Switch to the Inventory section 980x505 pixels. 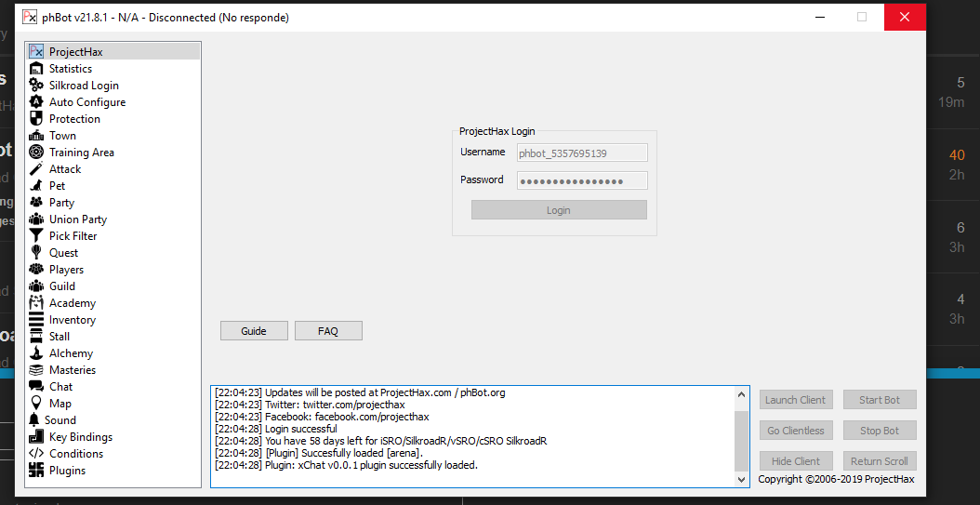pyautogui.click(x=73, y=320)
